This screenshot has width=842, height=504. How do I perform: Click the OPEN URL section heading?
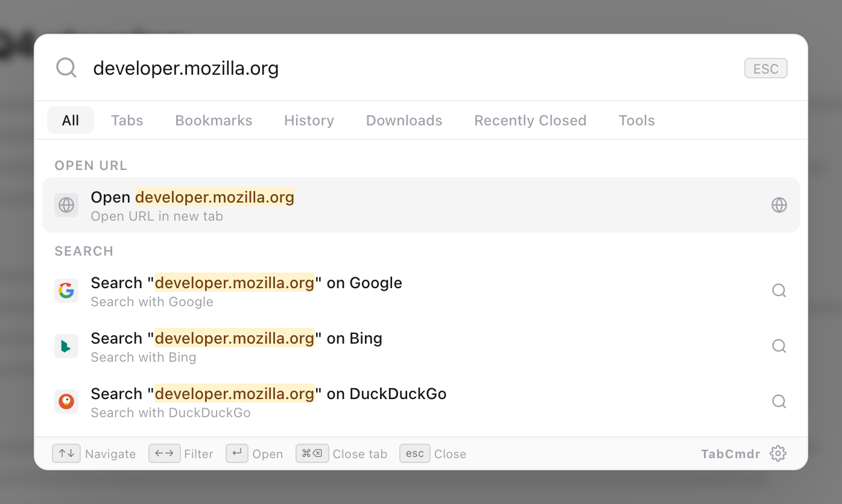(91, 166)
